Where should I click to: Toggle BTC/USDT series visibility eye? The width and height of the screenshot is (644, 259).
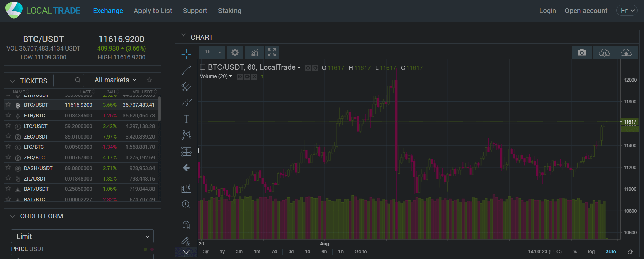tap(308, 68)
